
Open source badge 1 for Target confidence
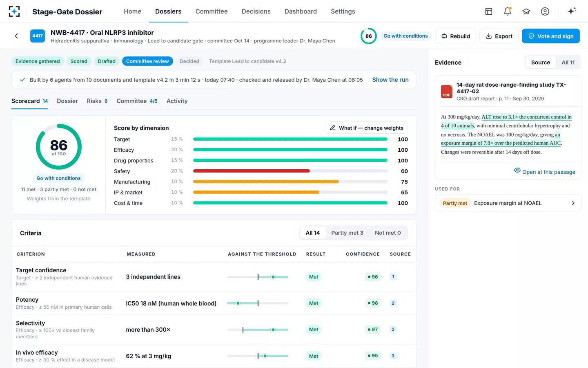point(393,277)
